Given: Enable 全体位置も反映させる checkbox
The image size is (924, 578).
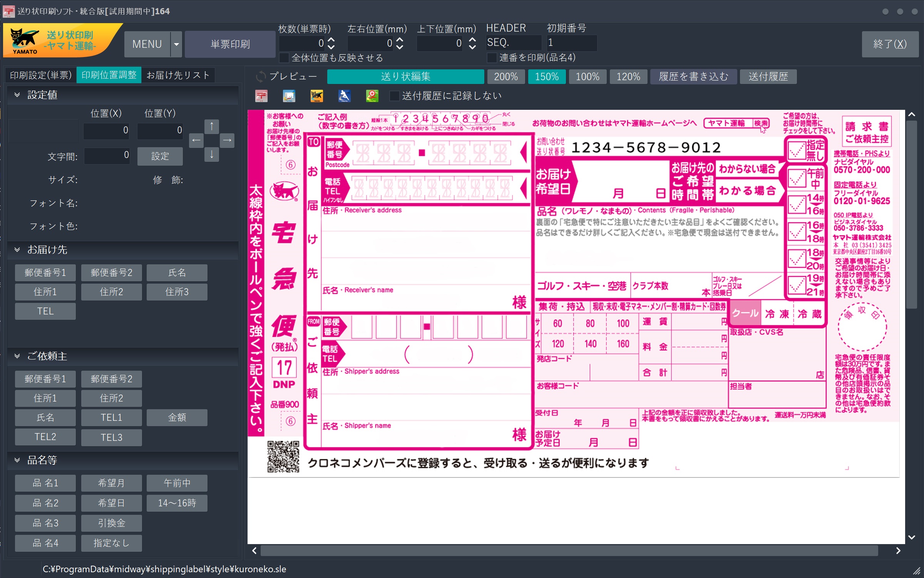Looking at the screenshot, I should [284, 58].
